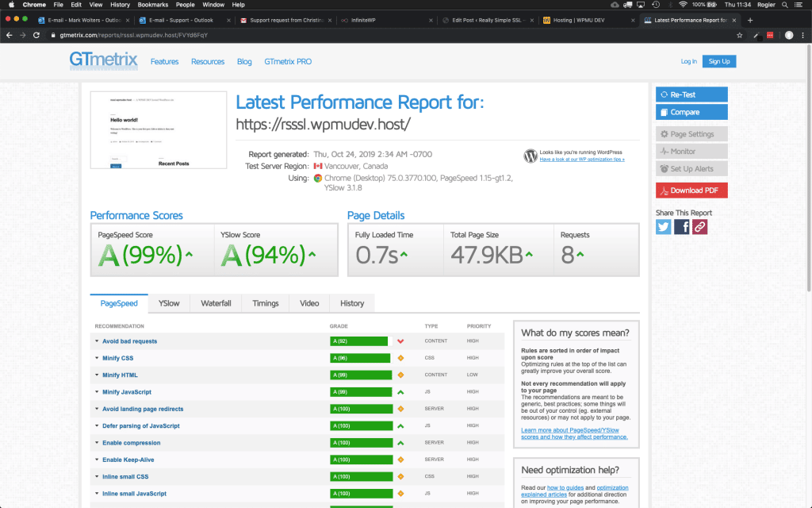Reload the page with refresh icon
Viewport: 812px width, 508px height.
click(36, 35)
